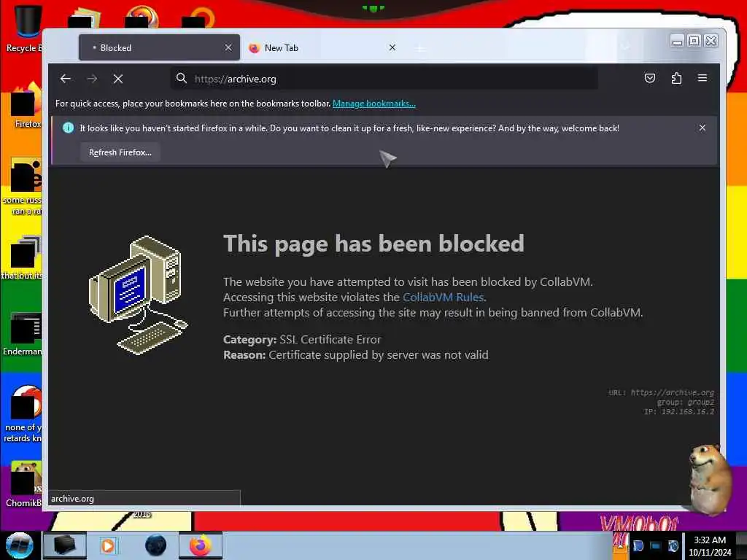The image size is (747, 560).
Task: Click the Firefox taskbar button
Action: click(201, 545)
